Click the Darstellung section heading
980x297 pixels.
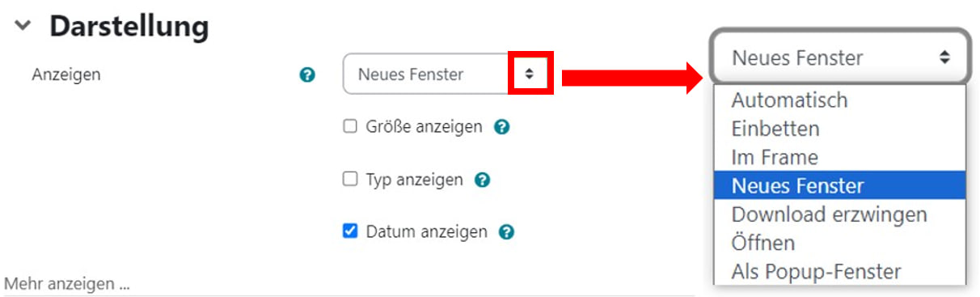point(129,27)
